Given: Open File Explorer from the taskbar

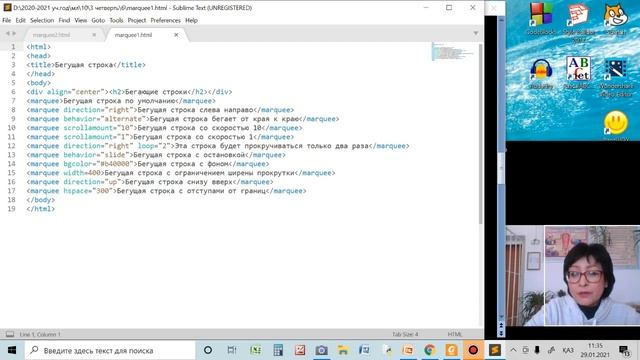Looking at the screenshot, I should point(343,350).
